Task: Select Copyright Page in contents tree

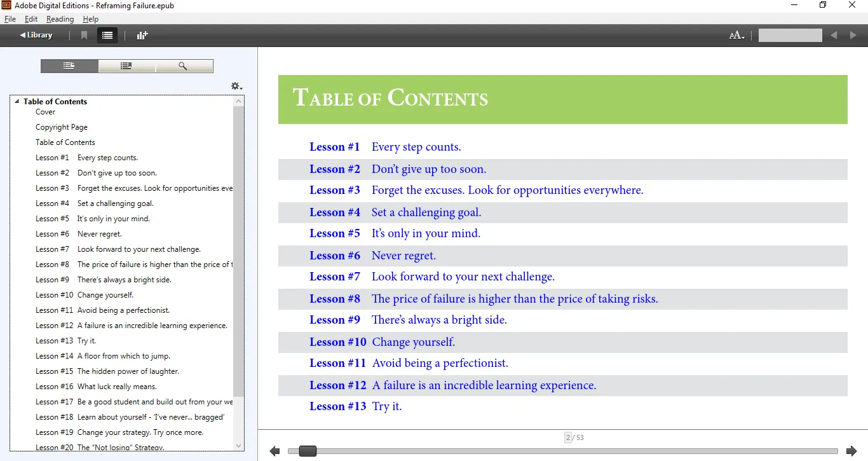Action: tap(62, 127)
